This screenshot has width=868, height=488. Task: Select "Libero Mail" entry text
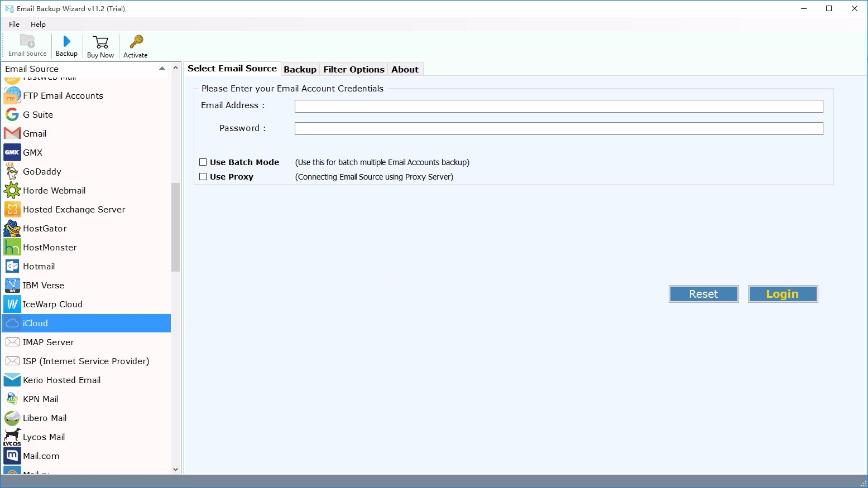pyautogui.click(x=45, y=418)
